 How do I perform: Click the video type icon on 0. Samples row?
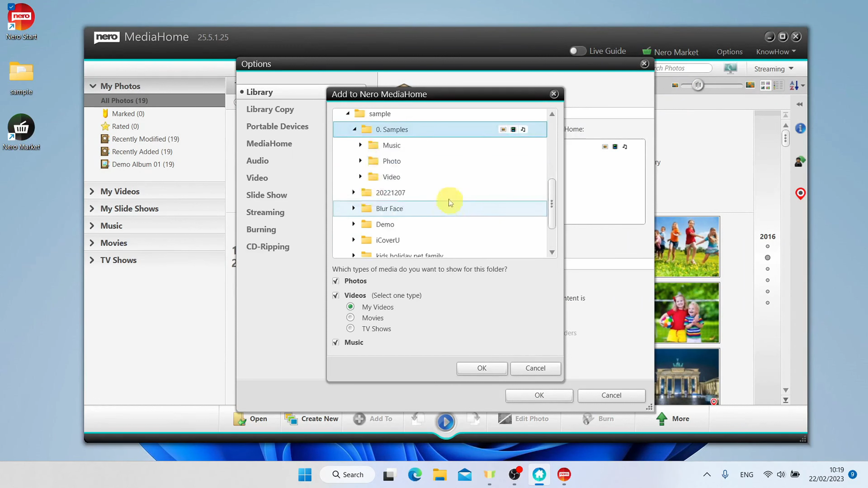pyautogui.click(x=513, y=130)
